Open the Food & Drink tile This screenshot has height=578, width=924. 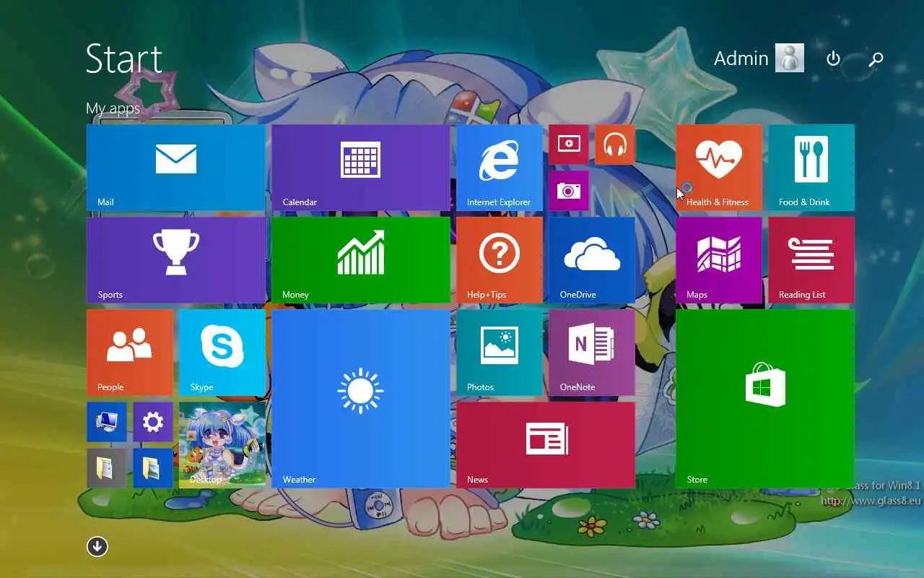pyautogui.click(x=811, y=168)
